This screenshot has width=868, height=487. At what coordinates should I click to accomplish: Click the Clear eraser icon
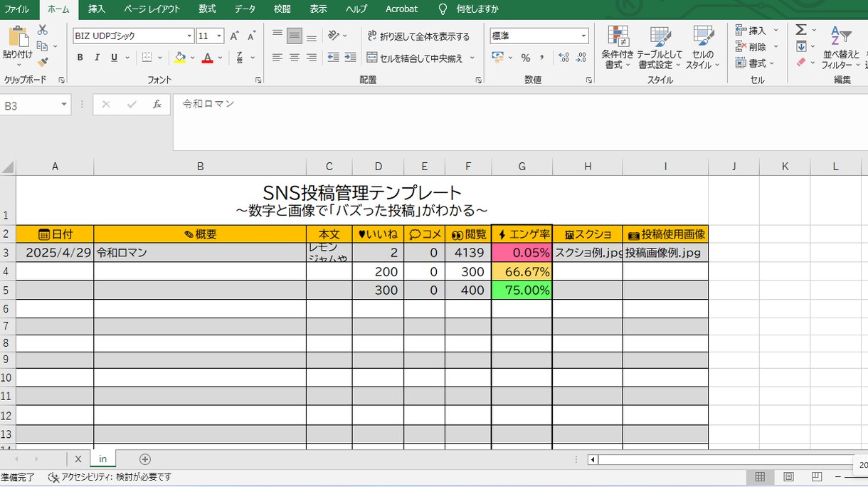[801, 63]
